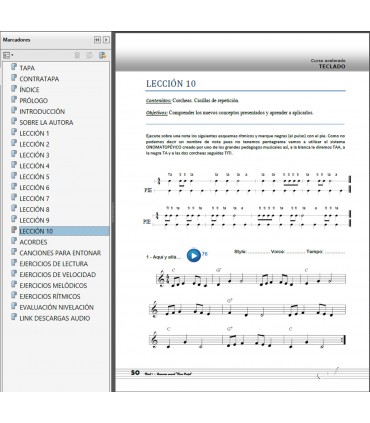Open the SOBRE LA AUTORA bookmark

pos(46,123)
